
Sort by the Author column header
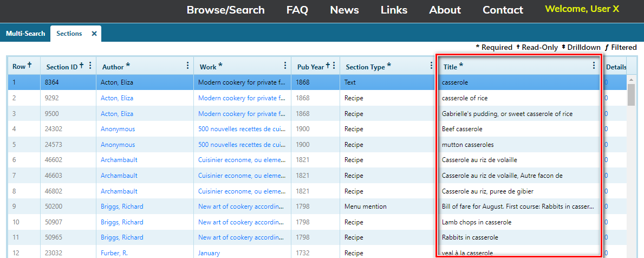(x=113, y=67)
